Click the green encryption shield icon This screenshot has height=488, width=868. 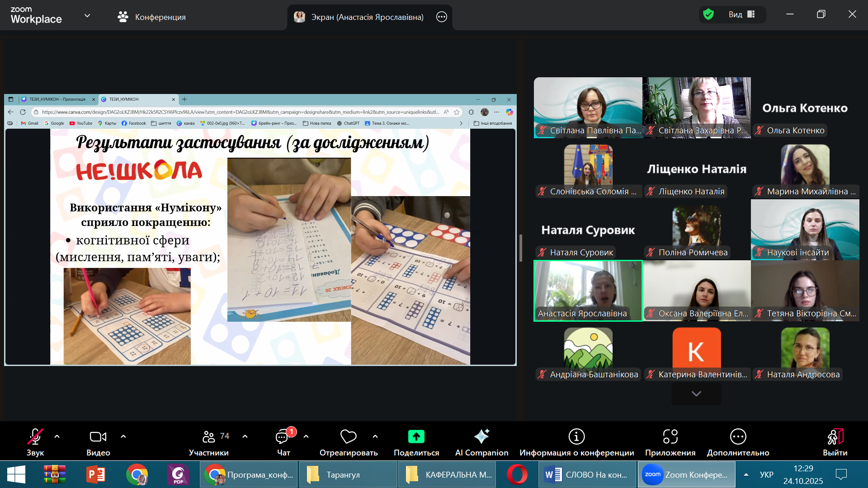tap(708, 14)
